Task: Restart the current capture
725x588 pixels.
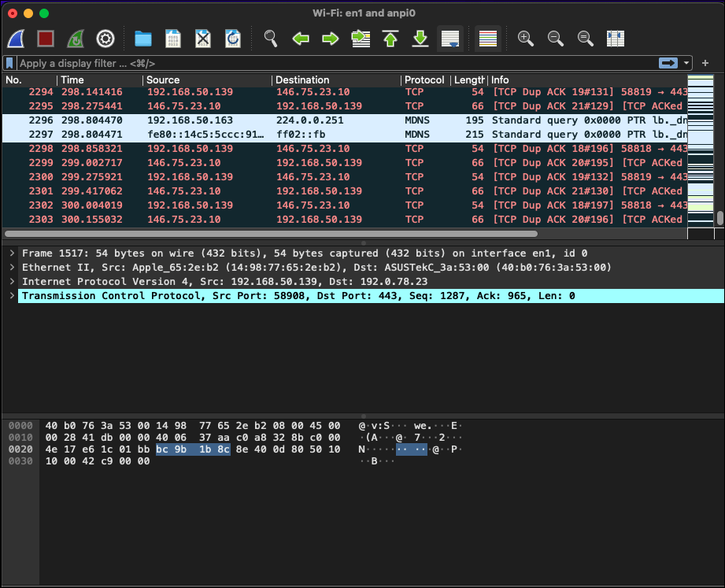Action: pos(75,39)
